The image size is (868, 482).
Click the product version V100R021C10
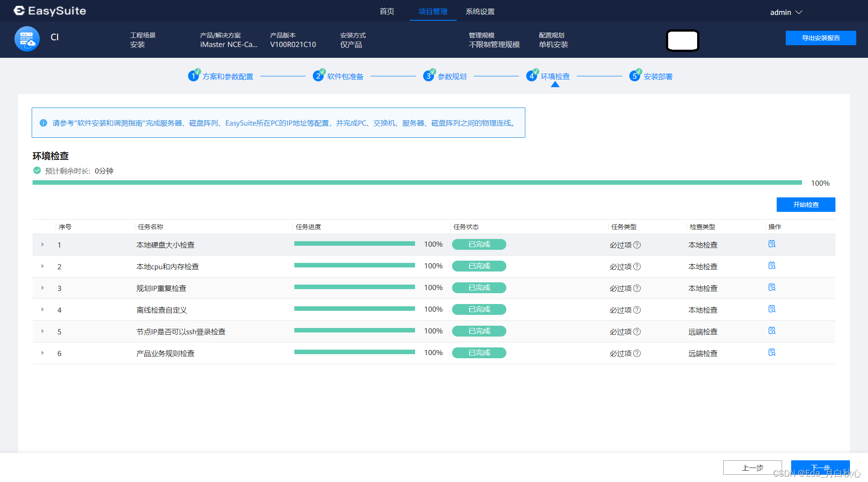(293, 44)
